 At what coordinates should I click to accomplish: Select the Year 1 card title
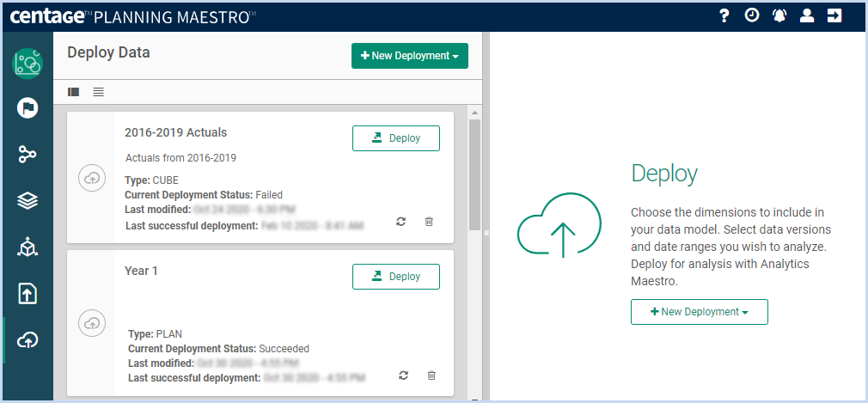(141, 271)
